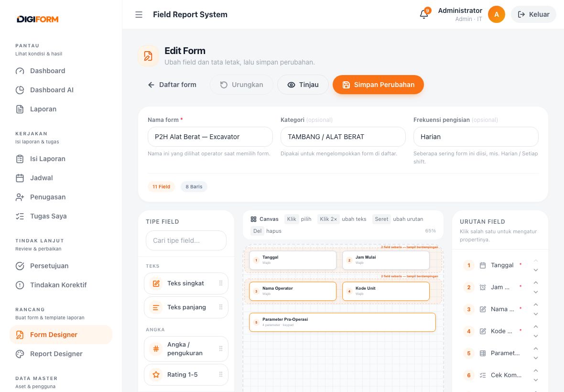
Task: Move Tanggal field down in order
Action: pos(536,270)
